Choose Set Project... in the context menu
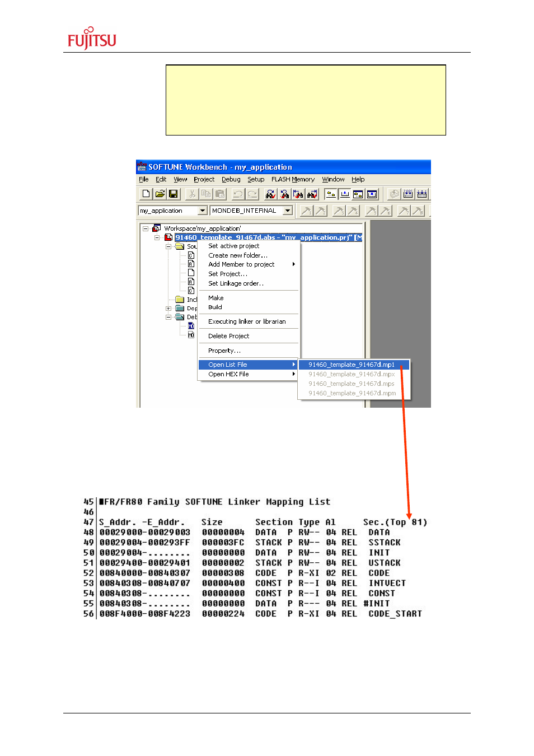This screenshot has height=756, width=534. click(x=249, y=274)
